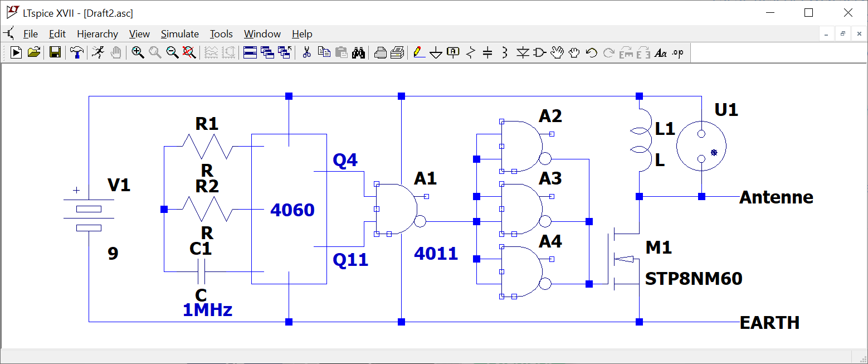Click the V1 voltage source label
Image resolution: width=868 pixels, height=364 pixels.
[x=119, y=185]
